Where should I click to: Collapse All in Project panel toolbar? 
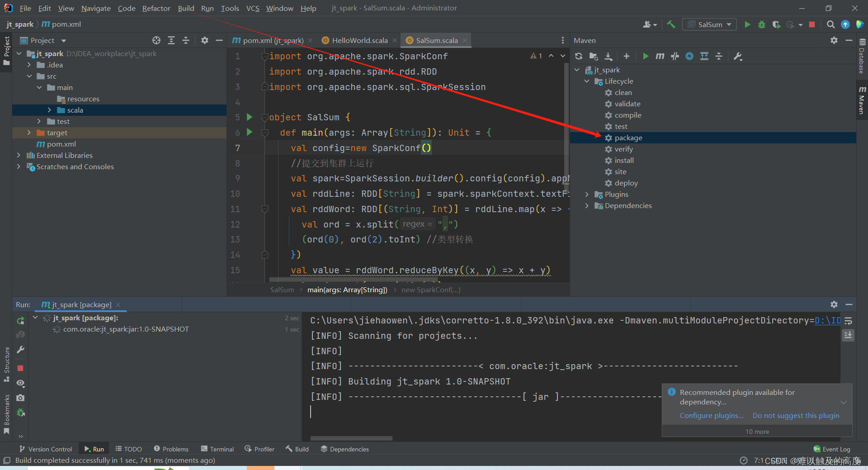(186, 40)
